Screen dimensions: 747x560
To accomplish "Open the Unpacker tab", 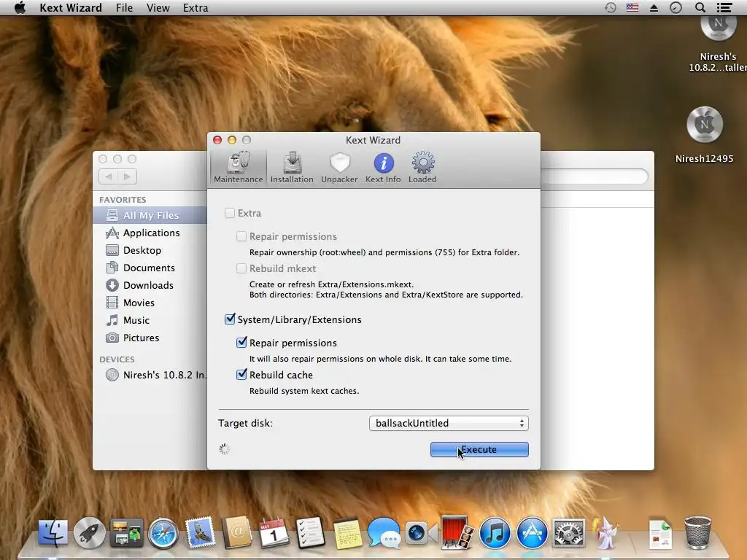I will coord(339,167).
